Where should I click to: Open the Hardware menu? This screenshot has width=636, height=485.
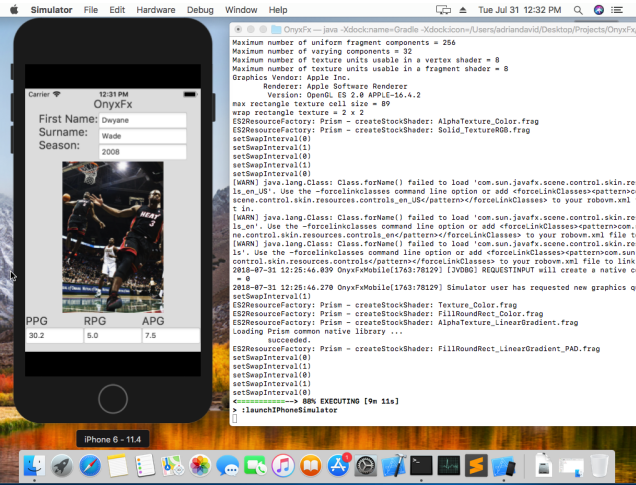pyautogui.click(x=156, y=10)
